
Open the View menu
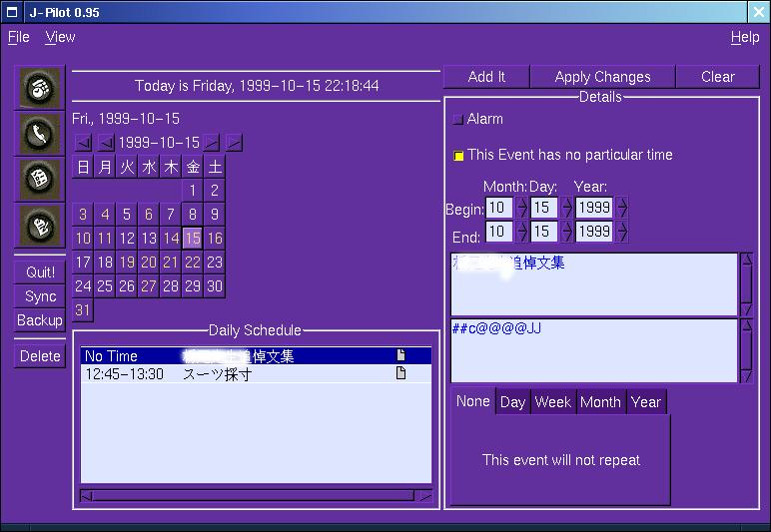pos(60,37)
